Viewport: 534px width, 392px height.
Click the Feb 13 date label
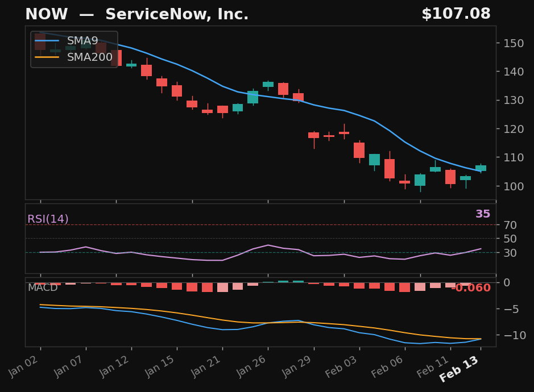pos(459,369)
